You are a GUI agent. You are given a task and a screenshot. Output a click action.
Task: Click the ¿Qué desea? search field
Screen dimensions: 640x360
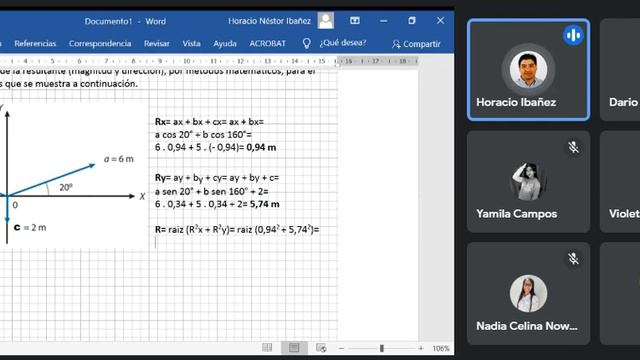point(343,43)
